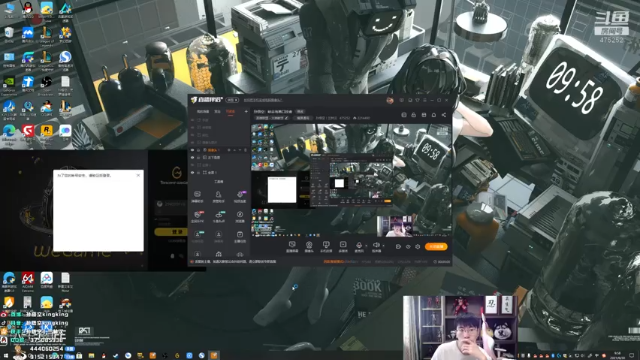Switch to the first scene tab in streaming app
640x360 pixels.
[203, 111]
